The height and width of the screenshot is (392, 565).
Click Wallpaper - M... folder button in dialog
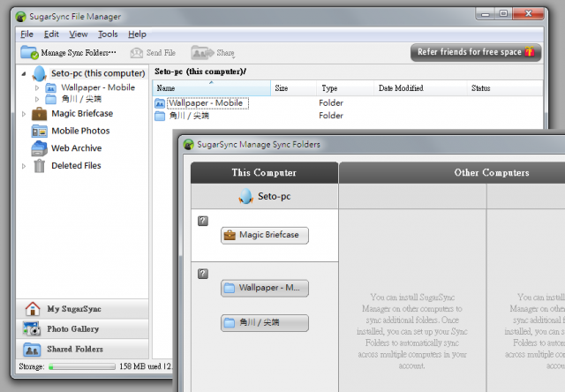click(x=265, y=288)
